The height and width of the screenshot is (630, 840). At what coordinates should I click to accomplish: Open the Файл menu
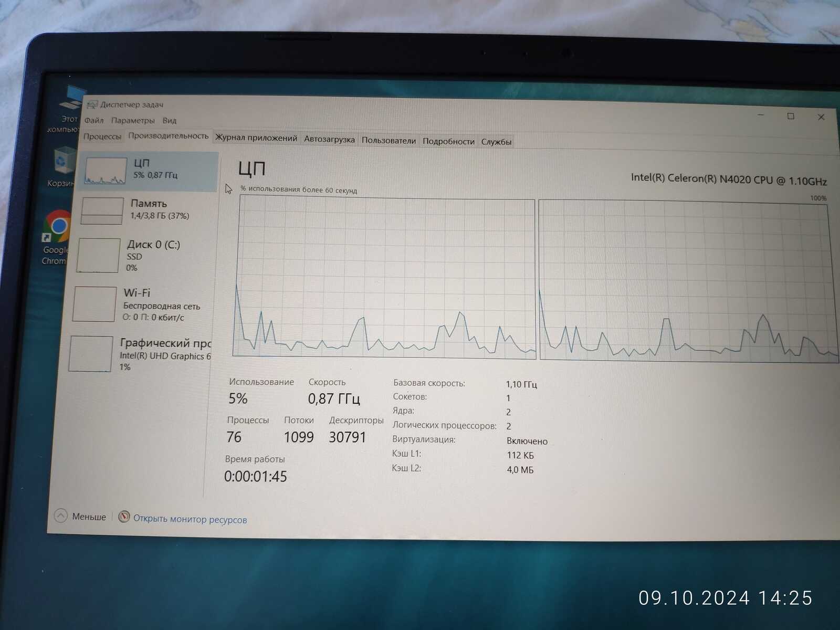[x=94, y=120]
